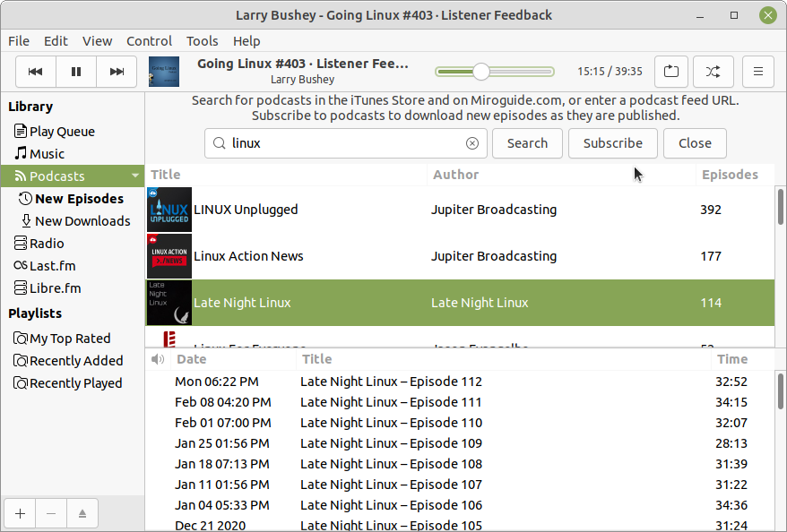The image size is (787, 532).
Task: Click the LINUX Unplugged cover thumbnail
Action: [169, 210]
